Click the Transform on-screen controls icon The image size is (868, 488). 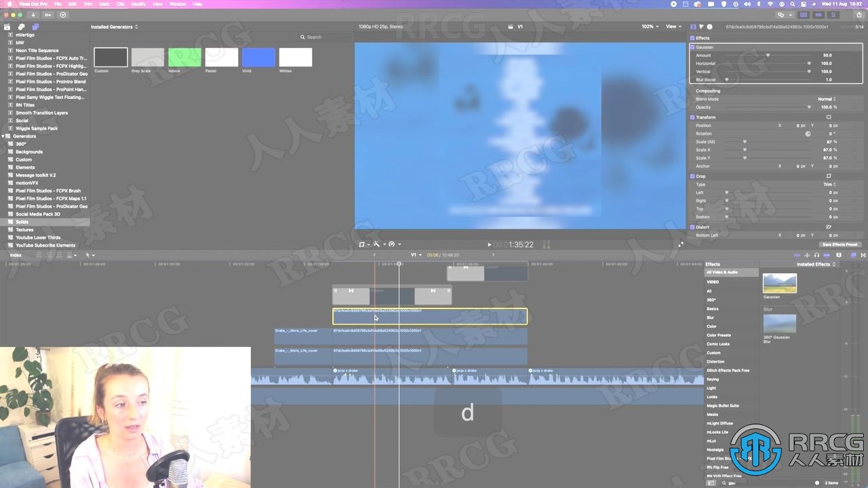829,117
